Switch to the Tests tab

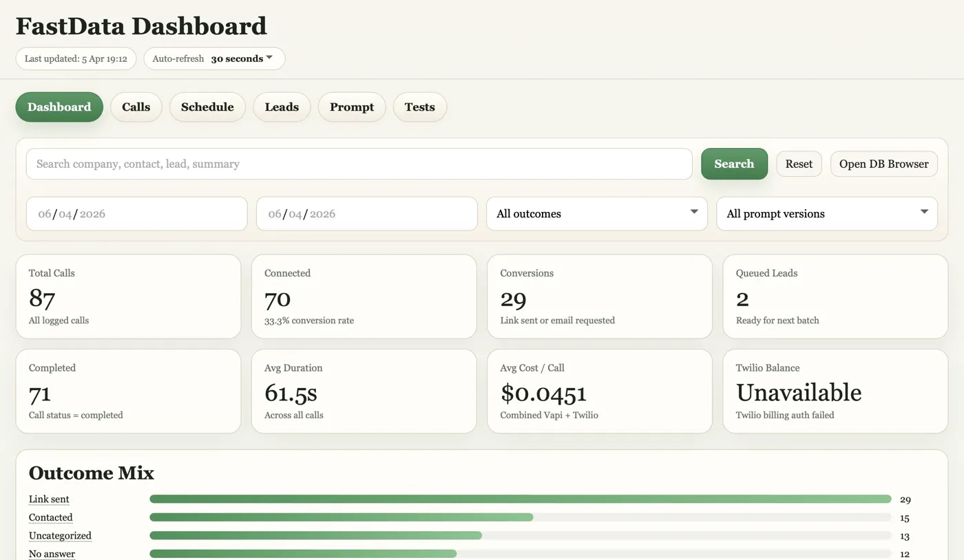[x=420, y=107]
